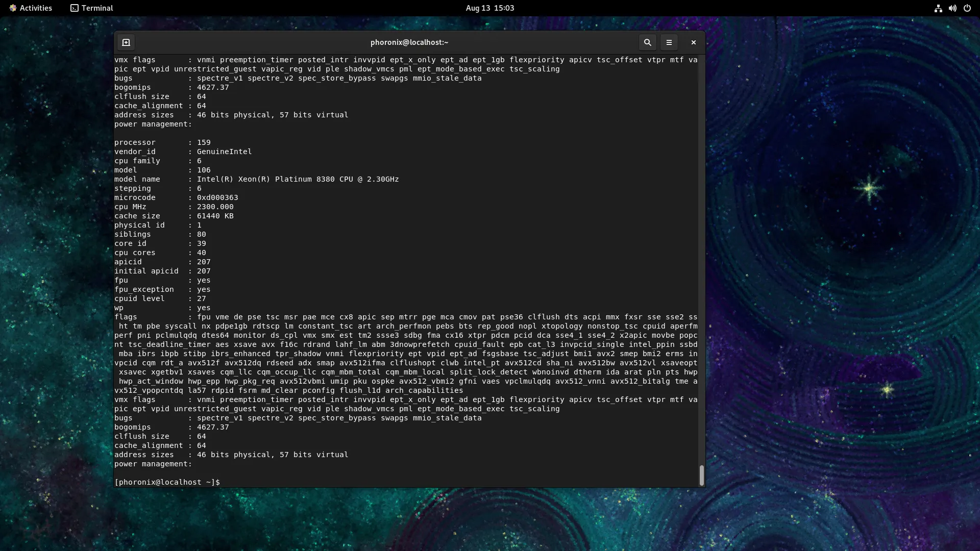Click the terminal scrollbar thumb
The width and height of the screenshot is (980, 551).
point(701,475)
